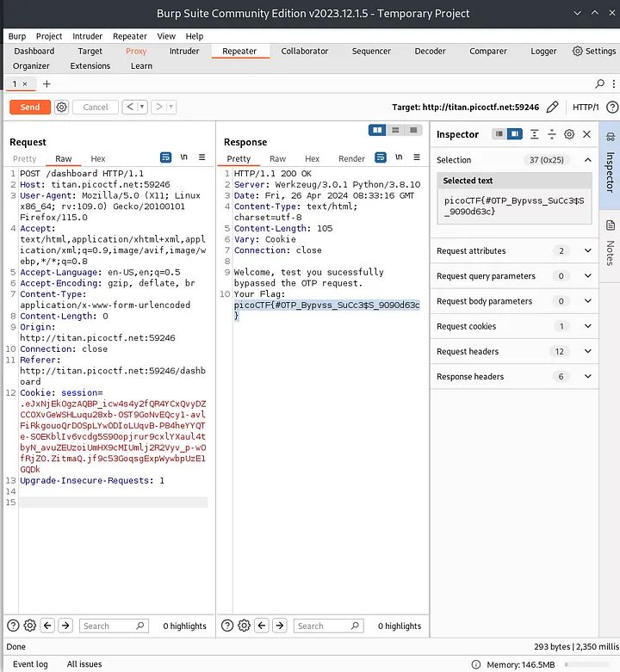Set Inspector to left docked layout
This screenshot has width=620, height=672.
[499, 134]
